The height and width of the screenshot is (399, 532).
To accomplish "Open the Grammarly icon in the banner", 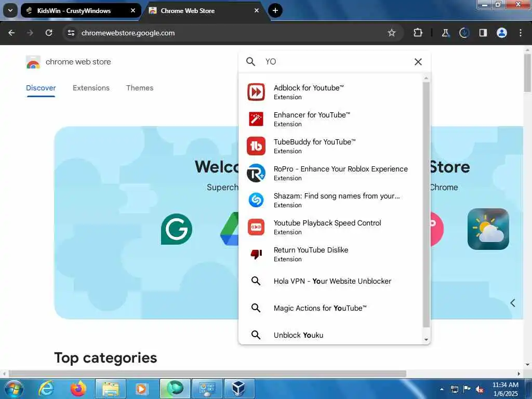I will point(177,229).
